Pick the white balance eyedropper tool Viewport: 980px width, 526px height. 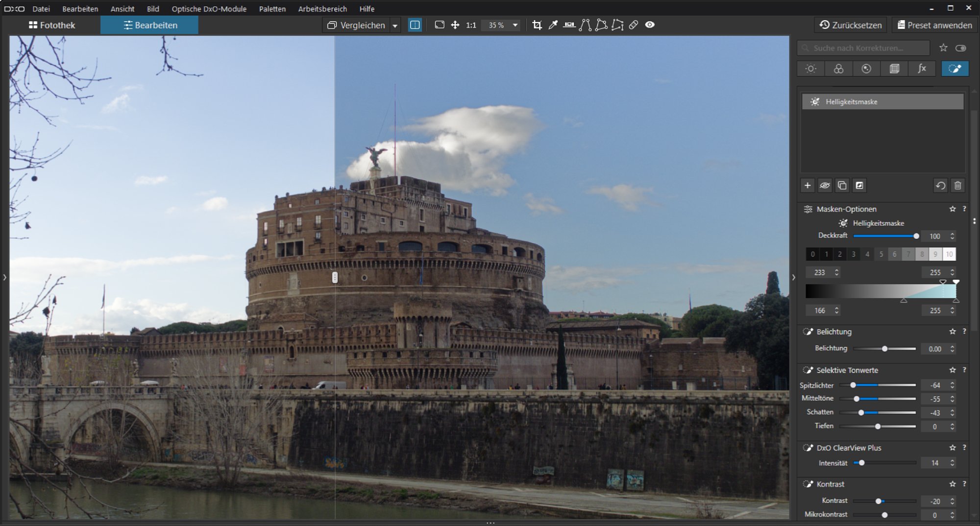pyautogui.click(x=553, y=25)
